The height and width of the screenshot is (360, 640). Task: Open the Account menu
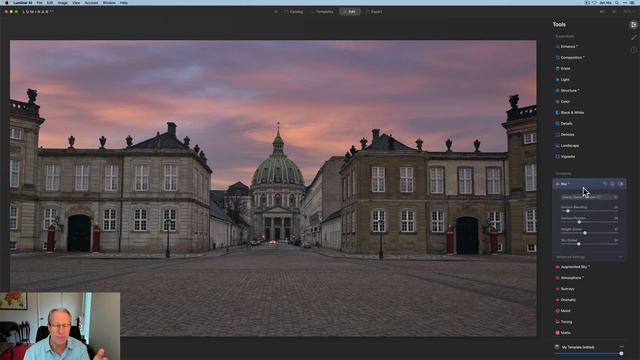91,2
